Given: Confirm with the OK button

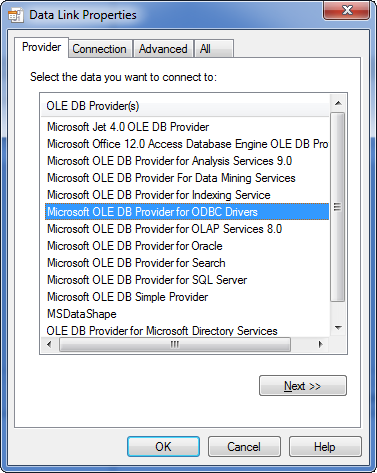Looking at the screenshot, I should coord(163,447).
